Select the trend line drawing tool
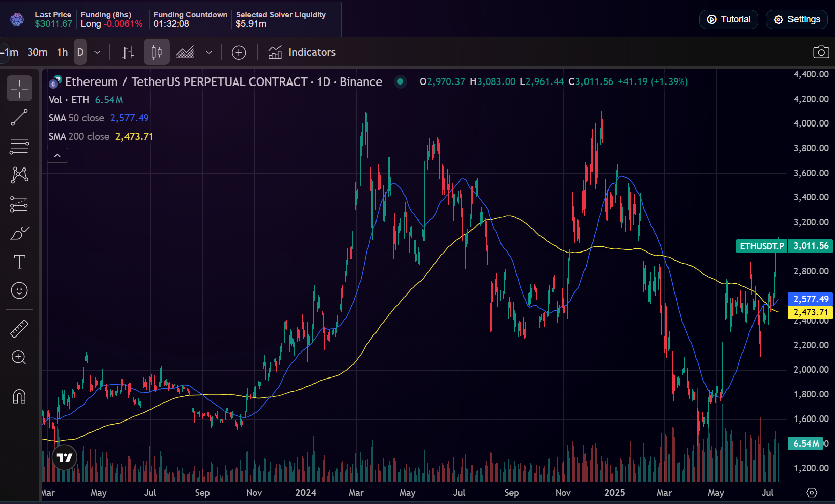 pos(19,117)
